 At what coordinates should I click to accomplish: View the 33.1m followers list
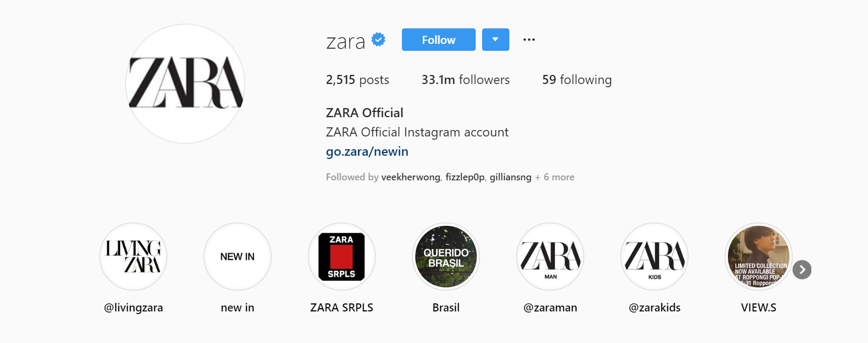[466, 80]
